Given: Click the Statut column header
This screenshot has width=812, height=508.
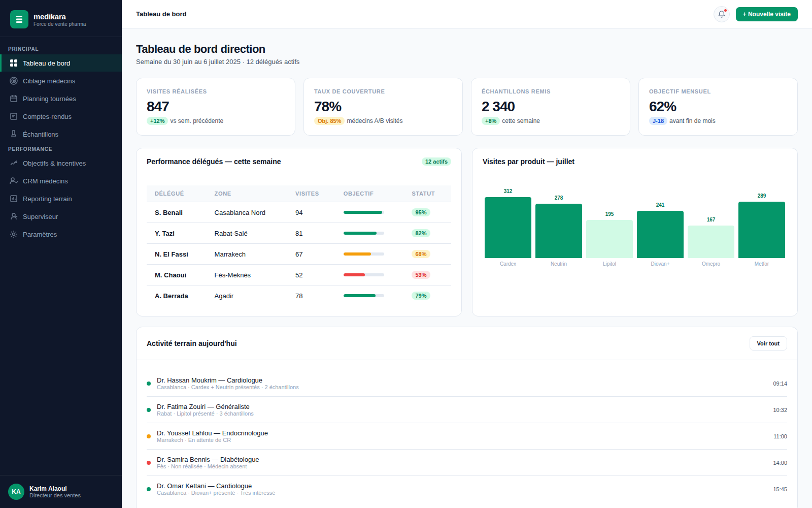Looking at the screenshot, I should pos(423,194).
